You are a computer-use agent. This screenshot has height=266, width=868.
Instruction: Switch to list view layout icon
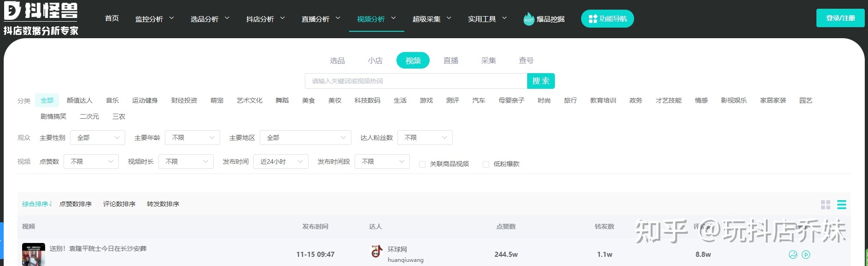(x=841, y=205)
